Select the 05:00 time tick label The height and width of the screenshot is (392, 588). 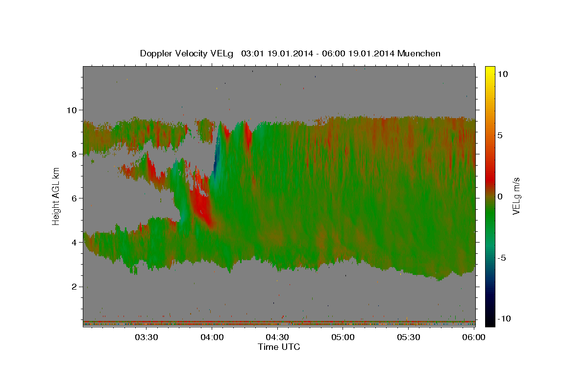pos(343,337)
